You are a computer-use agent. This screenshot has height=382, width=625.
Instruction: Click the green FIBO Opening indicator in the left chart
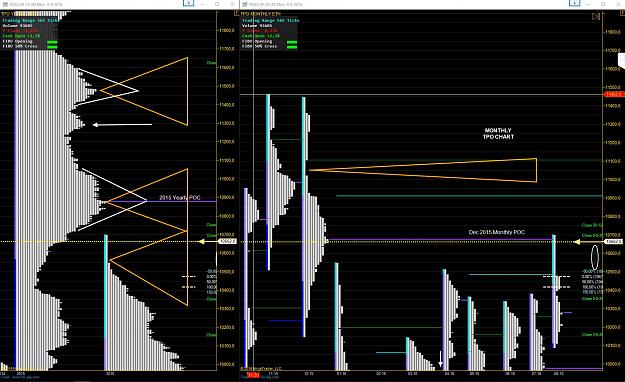coord(52,42)
